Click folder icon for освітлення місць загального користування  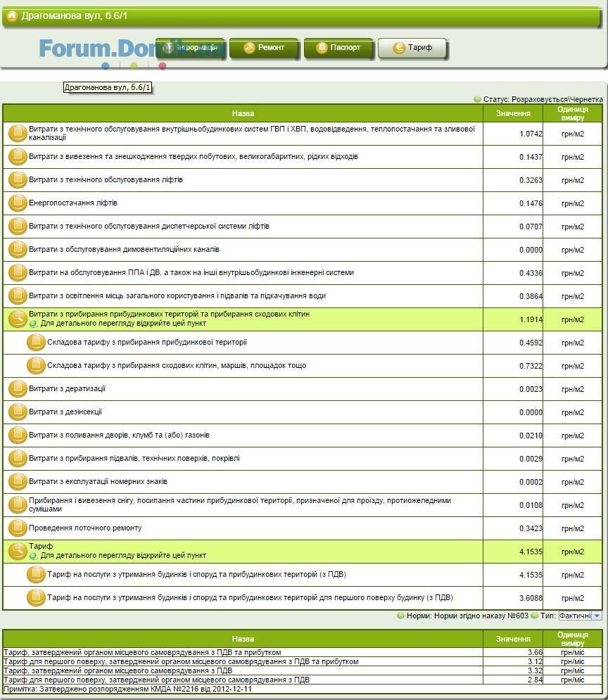click(x=18, y=296)
